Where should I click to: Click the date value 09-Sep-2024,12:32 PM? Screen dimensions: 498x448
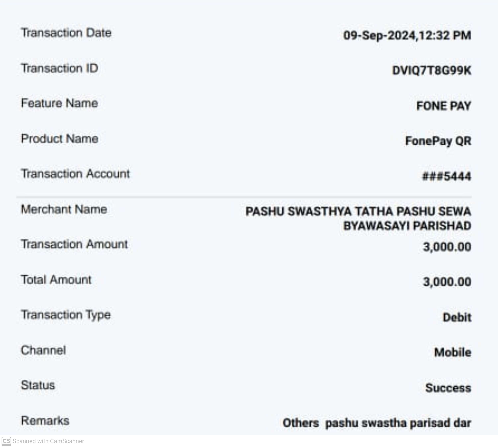point(407,35)
